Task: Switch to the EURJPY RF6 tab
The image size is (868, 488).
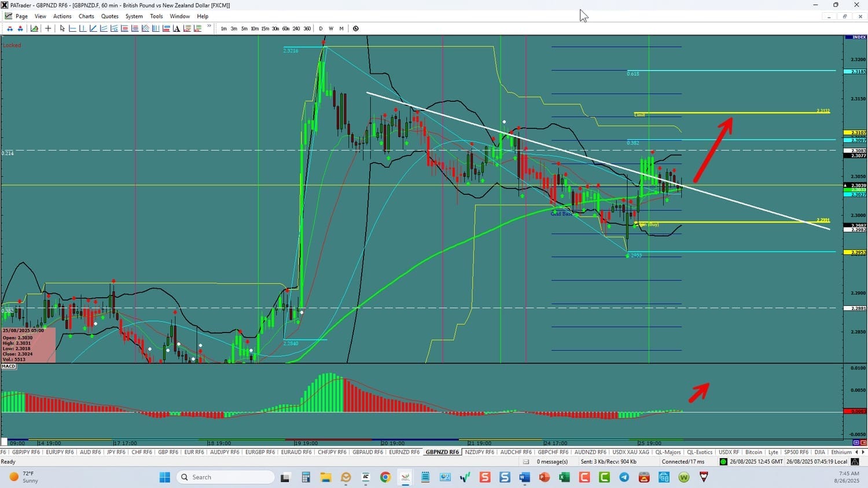Action: click(60, 452)
